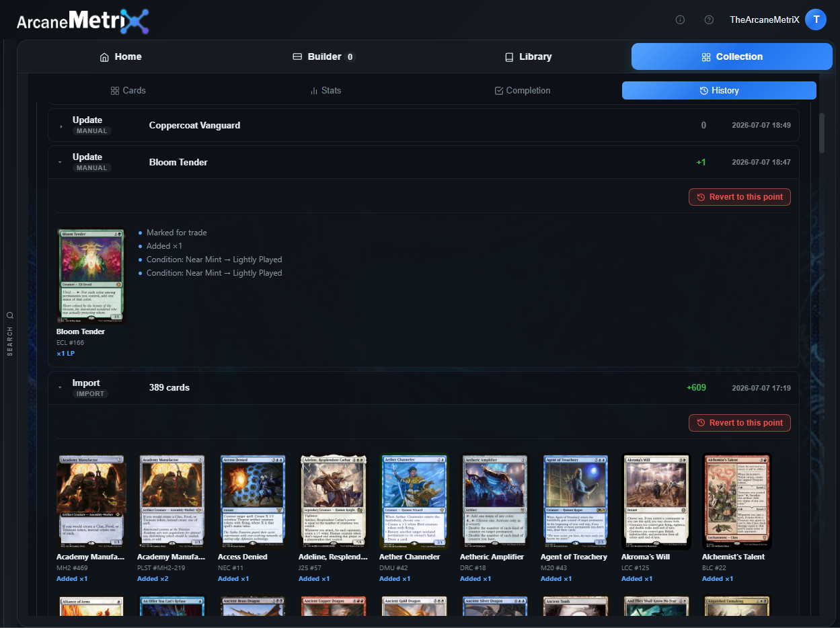Click the IMPORT tag badge
This screenshot has height=628, width=840.
[90, 393]
